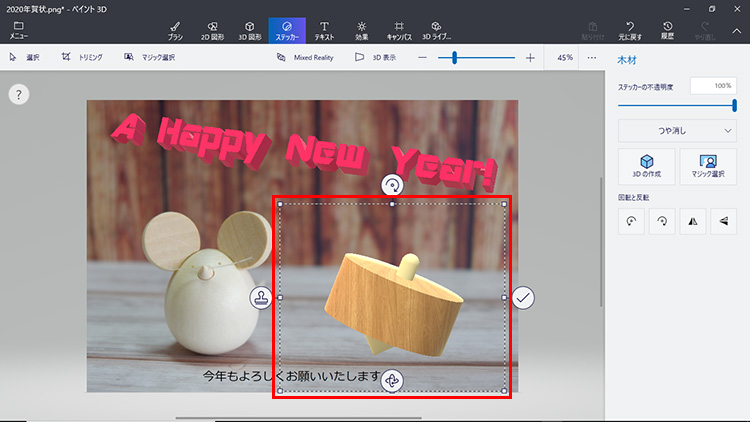Open the 3D 図形 shapes tool
Screen dimensions: 750x422
tap(249, 29)
